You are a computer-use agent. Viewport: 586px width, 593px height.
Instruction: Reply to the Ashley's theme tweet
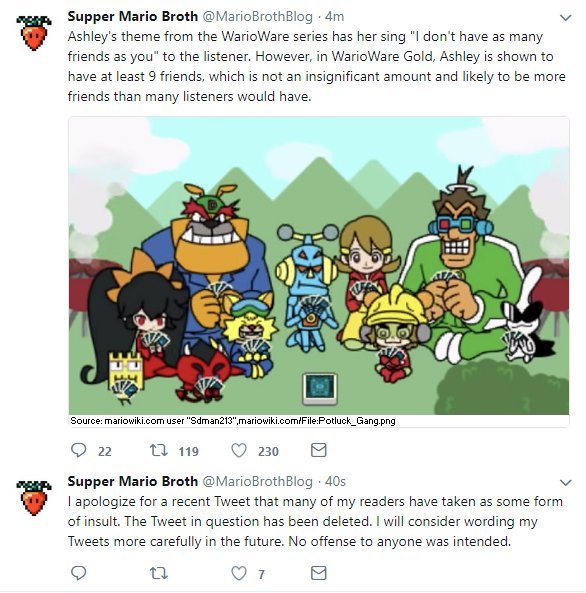(x=79, y=450)
